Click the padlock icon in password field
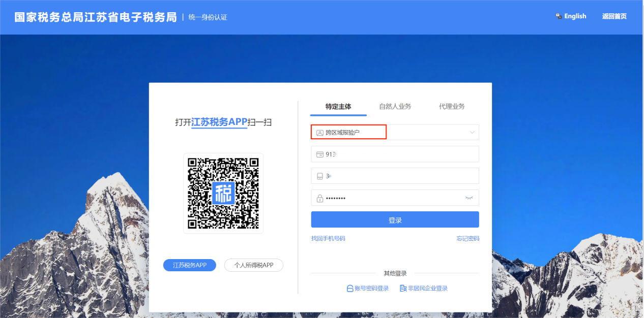The width and height of the screenshot is (644, 318). 319,198
